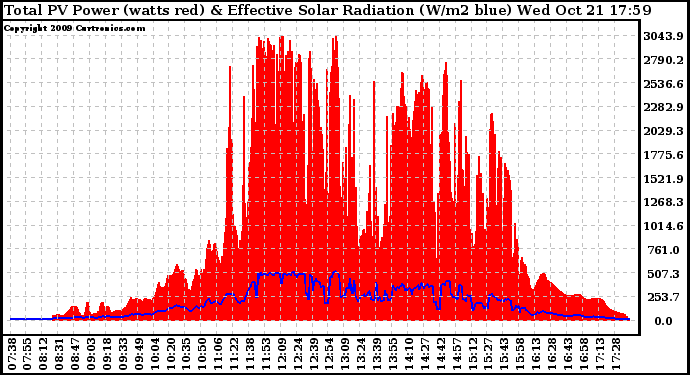The height and width of the screenshot is (375, 690).
Task: Click the 11:53 time label
Action: pyautogui.click(x=266, y=354)
